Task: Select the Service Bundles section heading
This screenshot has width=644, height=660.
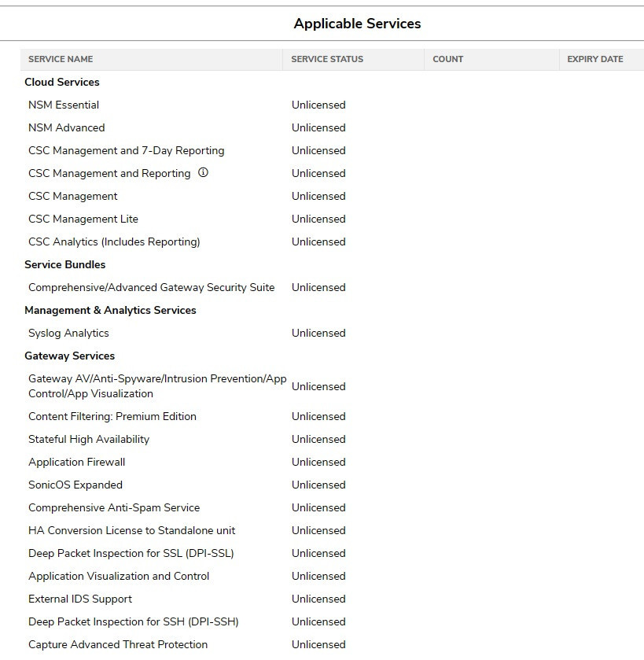Action: click(64, 265)
